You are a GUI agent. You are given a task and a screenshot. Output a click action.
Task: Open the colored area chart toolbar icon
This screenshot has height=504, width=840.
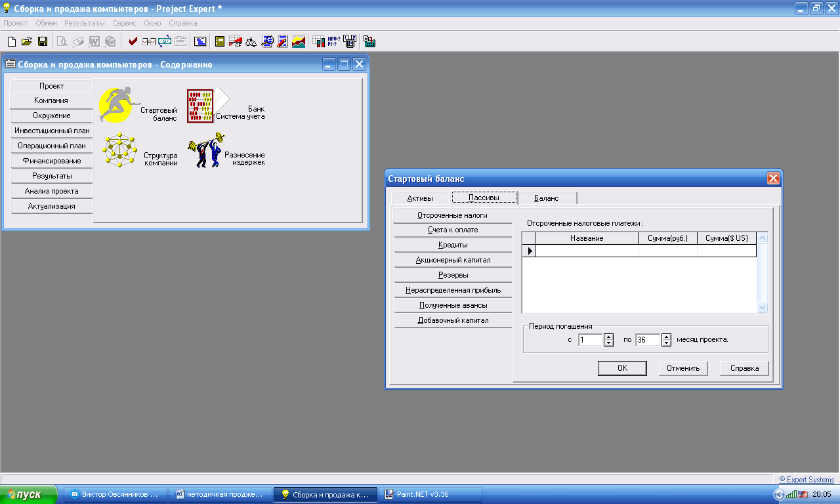coord(299,41)
